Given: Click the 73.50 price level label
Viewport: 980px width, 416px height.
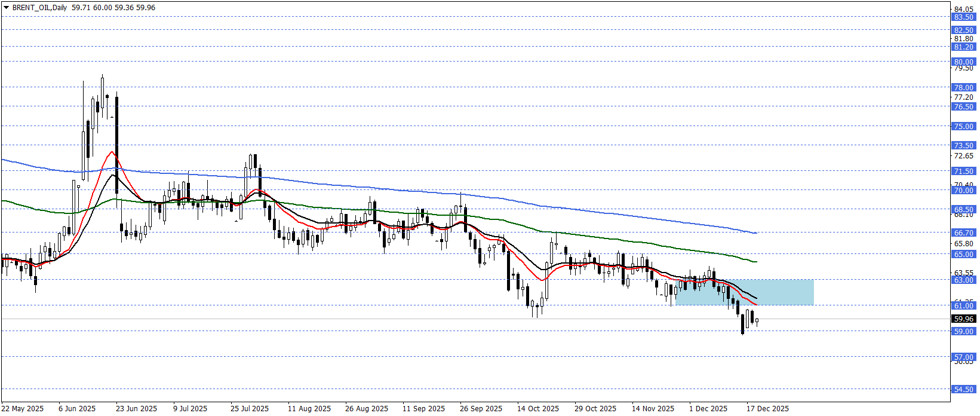Looking at the screenshot, I should 963,145.
